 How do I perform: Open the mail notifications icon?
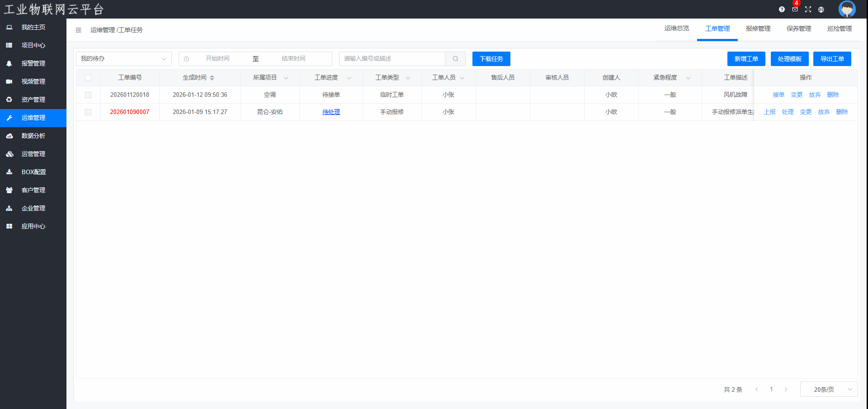tap(795, 10)
